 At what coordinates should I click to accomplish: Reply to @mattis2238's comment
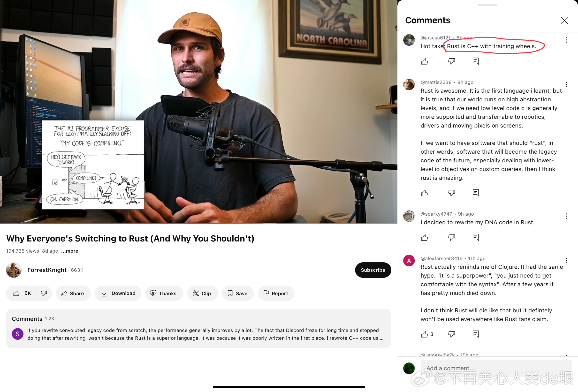(476, 193)
